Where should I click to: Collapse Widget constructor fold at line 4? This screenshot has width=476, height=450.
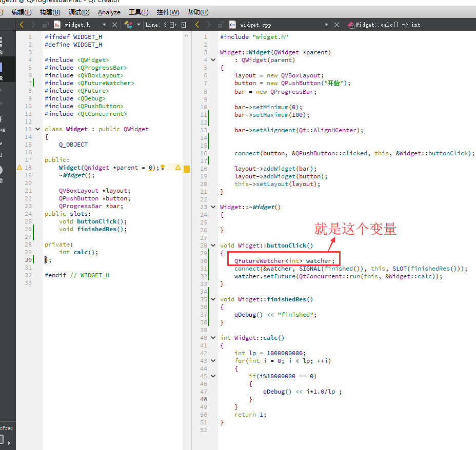pos(213,60)
